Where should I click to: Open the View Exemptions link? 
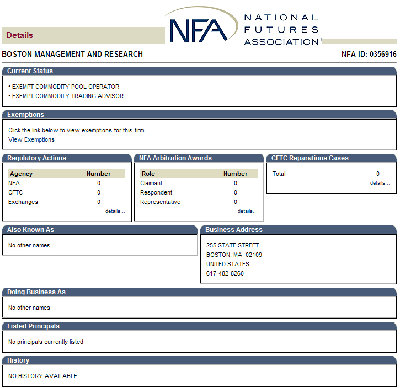pyautogui.click(x=31, y=139)
